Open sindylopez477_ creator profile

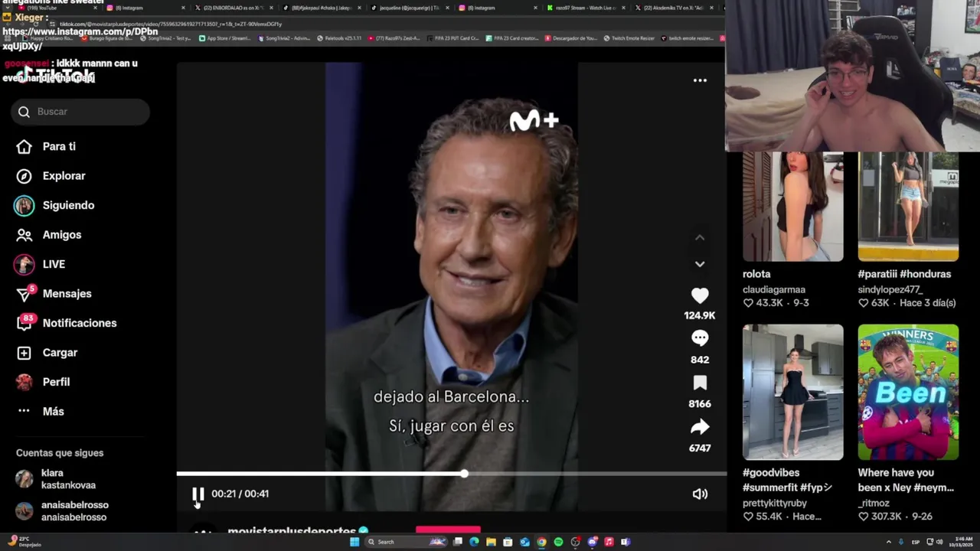(890, 290)
